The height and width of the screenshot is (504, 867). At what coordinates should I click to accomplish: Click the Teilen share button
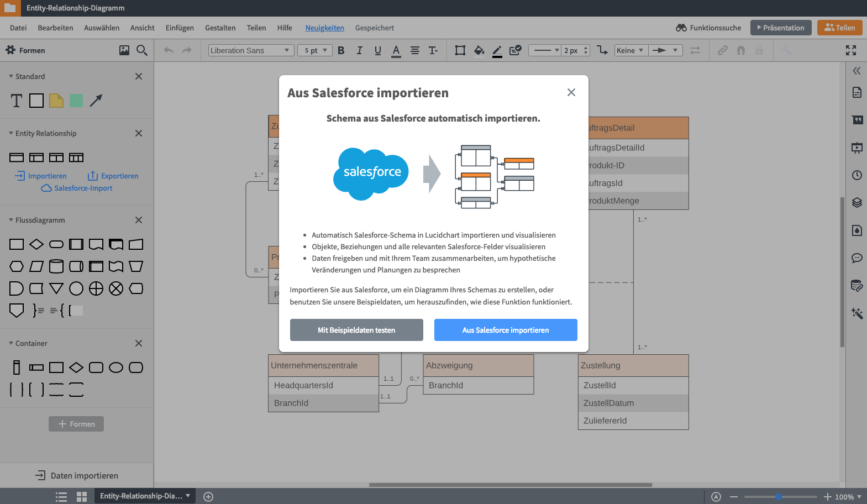coord(840,28)
